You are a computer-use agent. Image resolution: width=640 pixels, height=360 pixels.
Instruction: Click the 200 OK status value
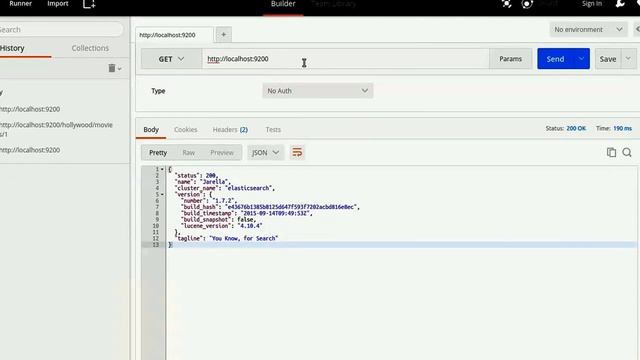pyautogui.click(x=576, y=128)
